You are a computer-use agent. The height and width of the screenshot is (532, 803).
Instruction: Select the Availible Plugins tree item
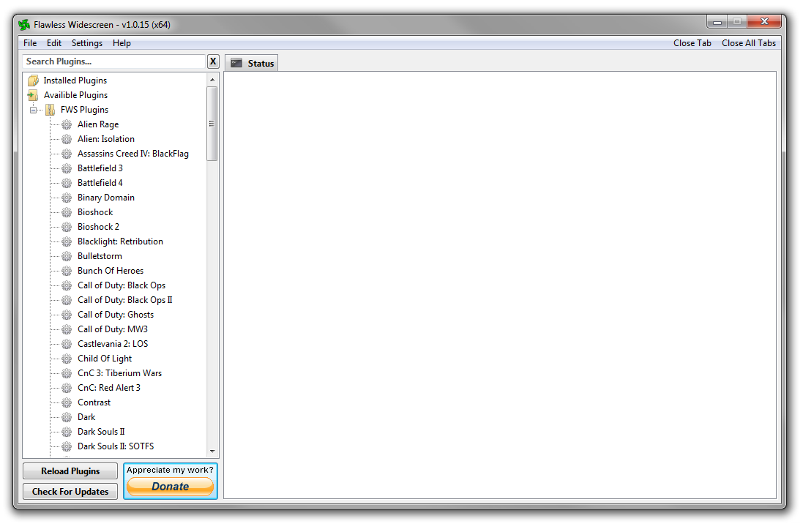click(76, 95)
